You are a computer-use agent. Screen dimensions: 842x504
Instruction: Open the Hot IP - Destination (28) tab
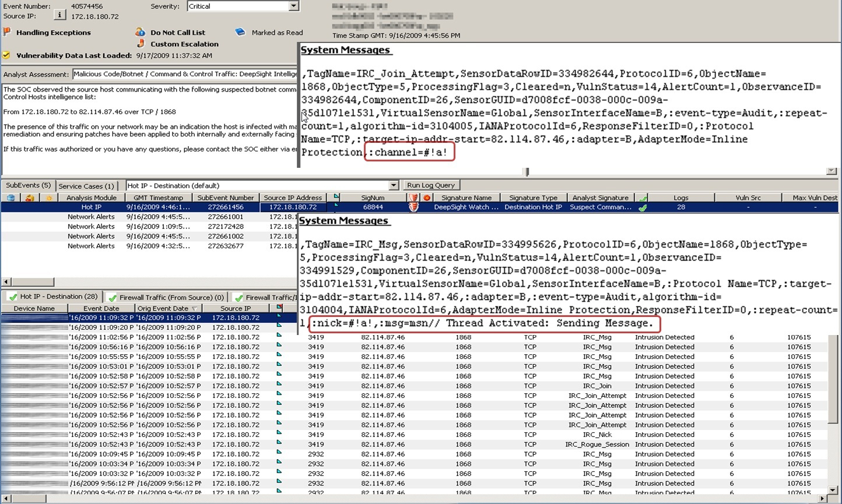53,297
